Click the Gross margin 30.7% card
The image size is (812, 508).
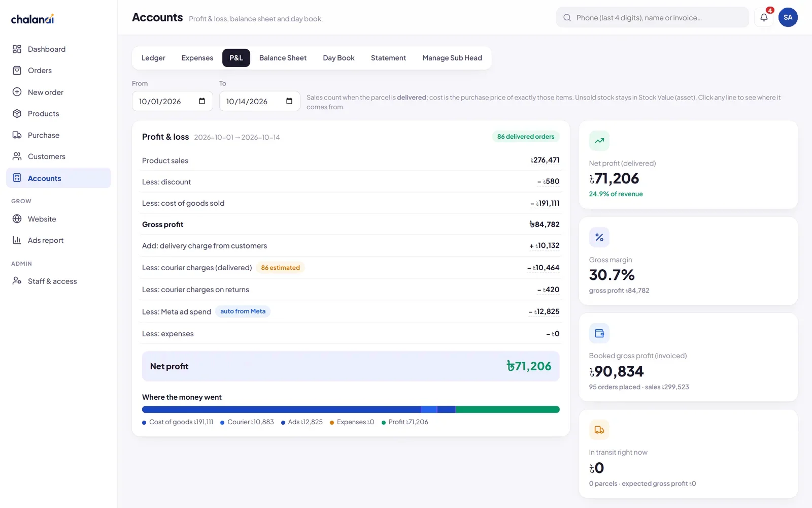[688, 261]
